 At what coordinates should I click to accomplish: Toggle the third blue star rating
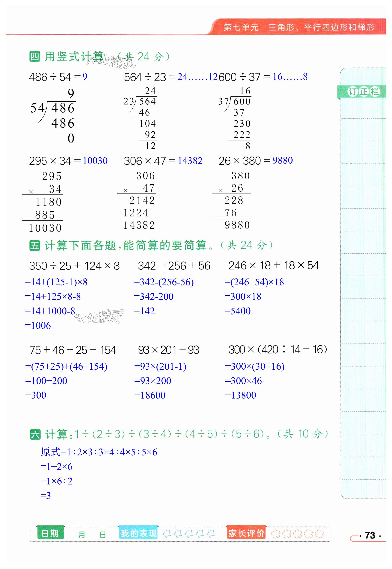[189, 533]
